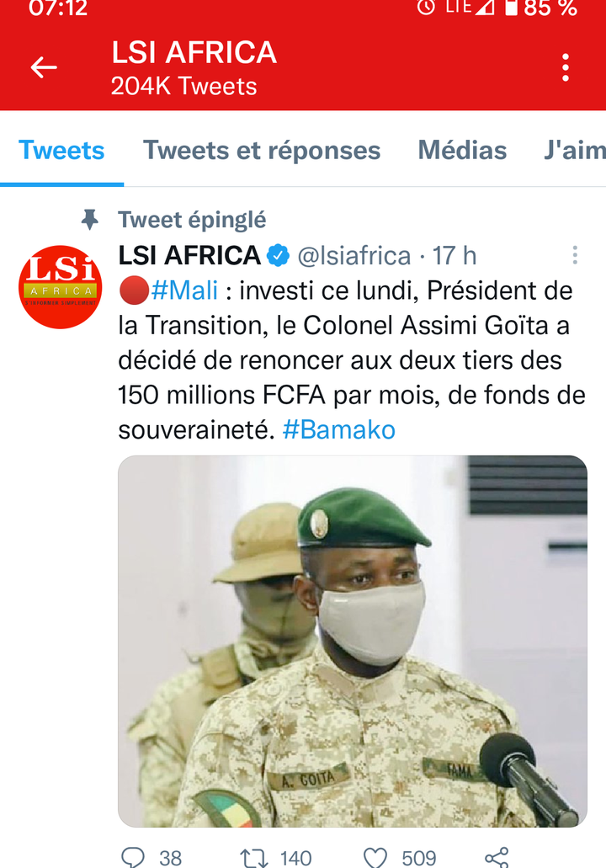Screen dimensions: 606x868
Task: Tap the LSI Africa profile avatar
Action: 61,287
